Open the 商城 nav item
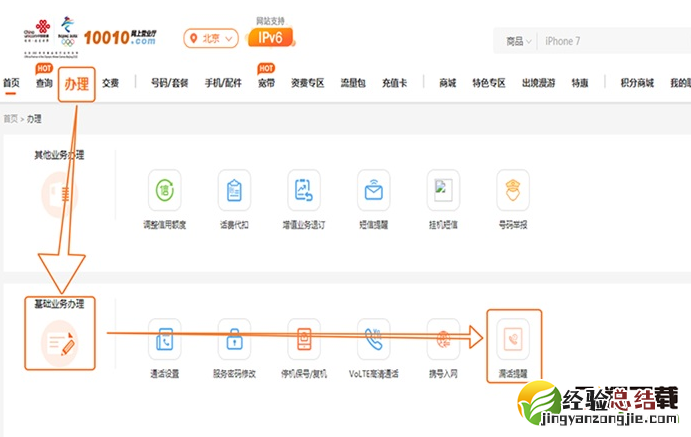691x437 pixels. tap(448, 83)
